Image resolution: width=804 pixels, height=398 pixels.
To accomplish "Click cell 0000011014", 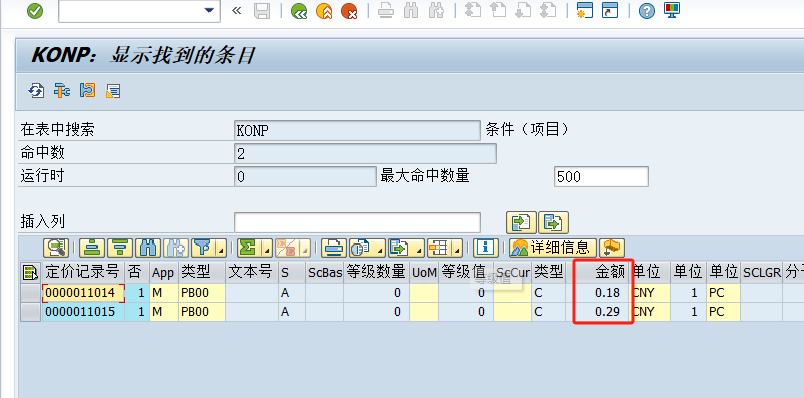I will 83,293.
